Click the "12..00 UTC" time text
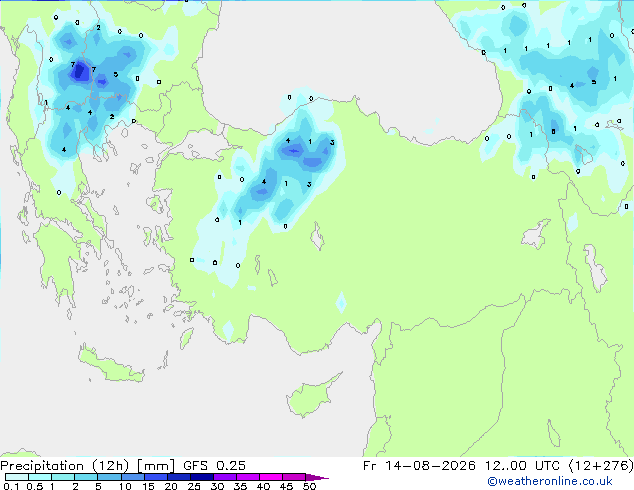 click(522, 466)
